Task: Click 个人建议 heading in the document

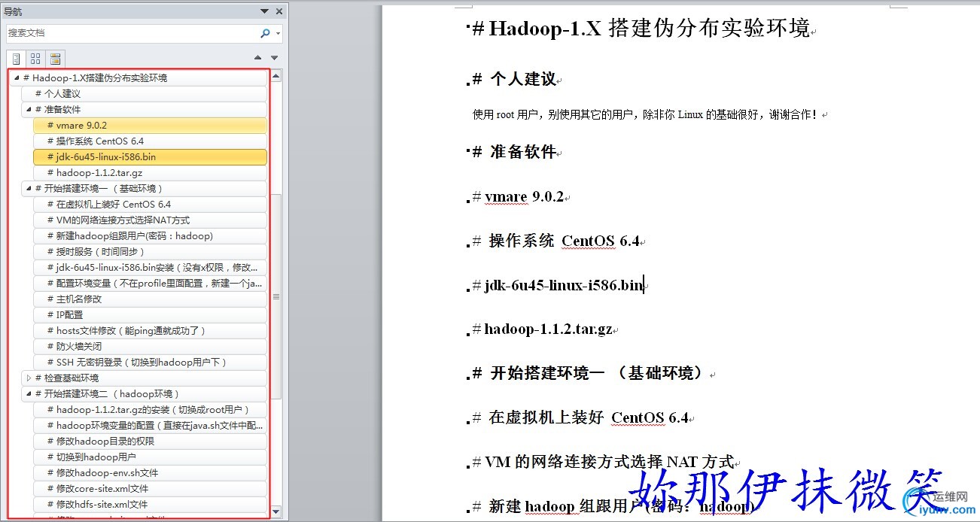Action: tap(514, 79)
